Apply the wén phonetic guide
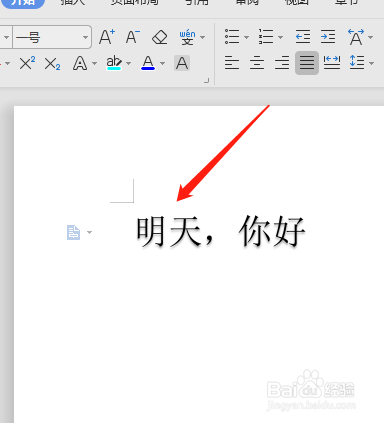Screen dimensions: 384x423 pos(187,37)
